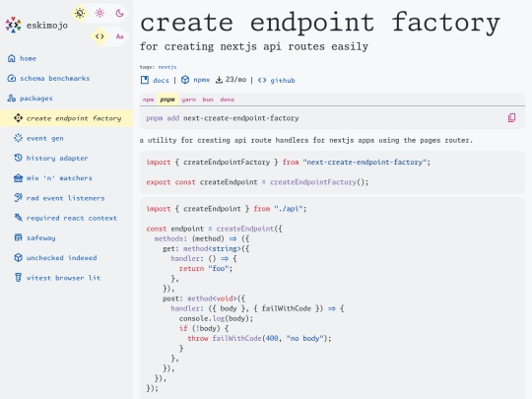Screen dimensions: 532x399
Task: Click the create endpoint factory icon
Action: point(18,118)
